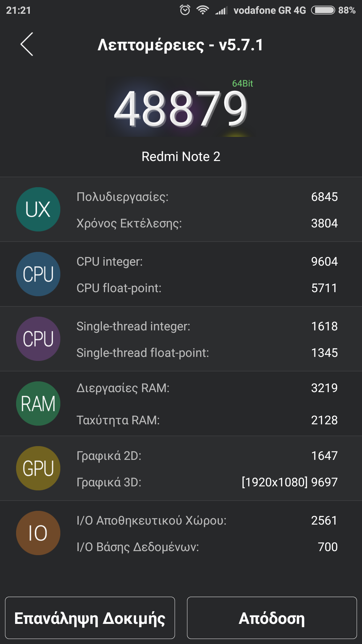Select the Γραφικά 3D score row

pos(207,482)
